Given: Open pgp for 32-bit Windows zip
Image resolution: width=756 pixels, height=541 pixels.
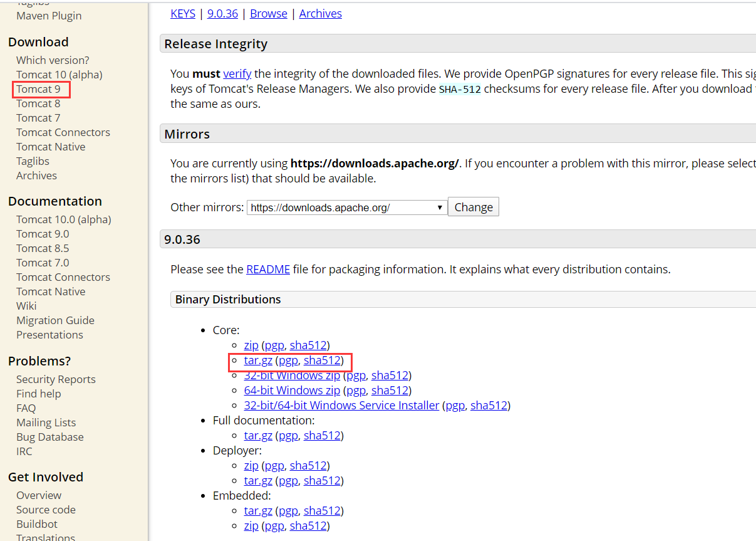Looking at the screenshot, I should [356, 375].
